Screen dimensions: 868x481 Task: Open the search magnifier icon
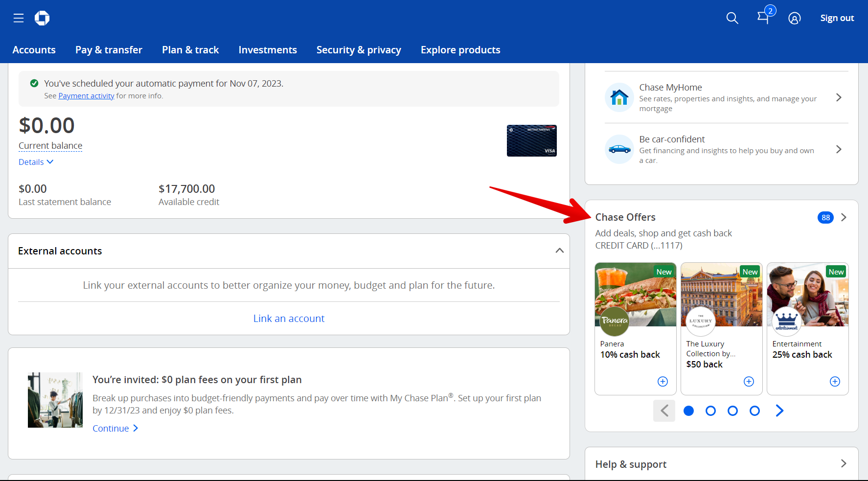pyautogui.click(x=732, y=18)
